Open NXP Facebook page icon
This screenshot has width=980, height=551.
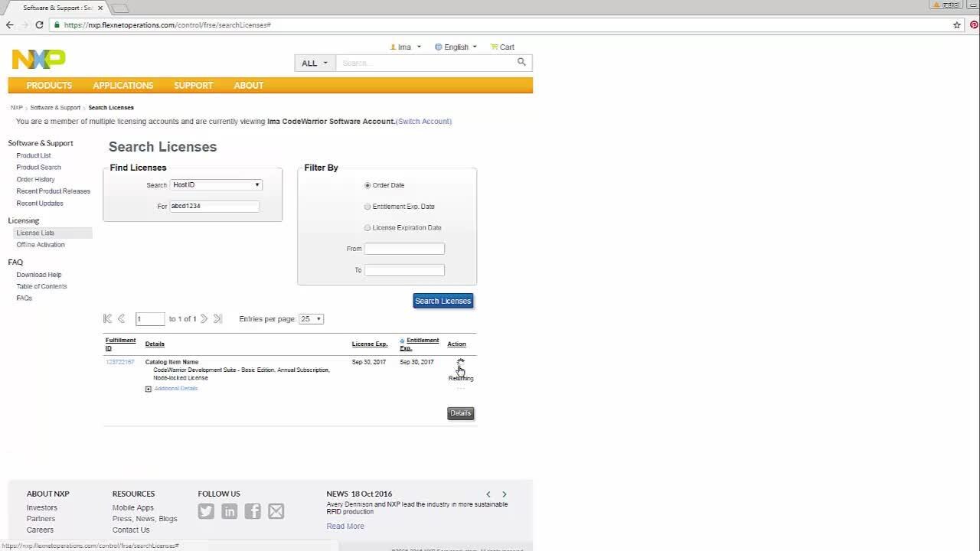coord(253,511)
